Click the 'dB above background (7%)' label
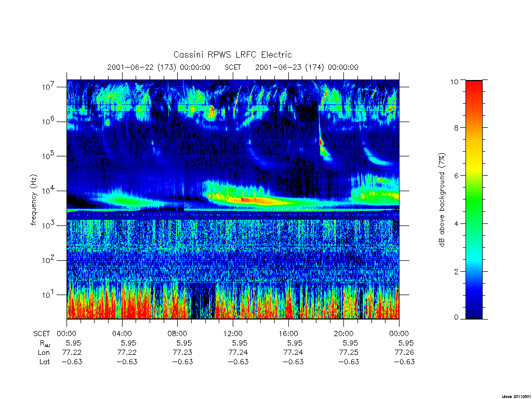The image size is (532, 399). [442, 200]
